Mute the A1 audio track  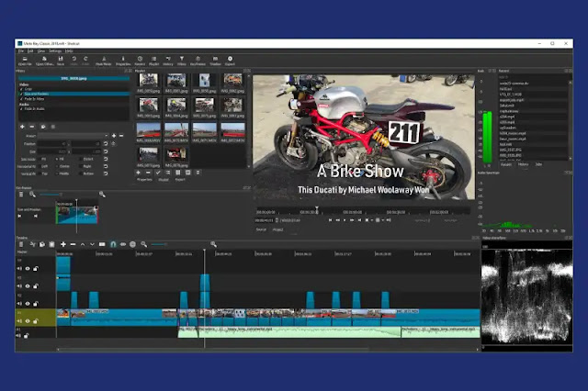point(18,336)
